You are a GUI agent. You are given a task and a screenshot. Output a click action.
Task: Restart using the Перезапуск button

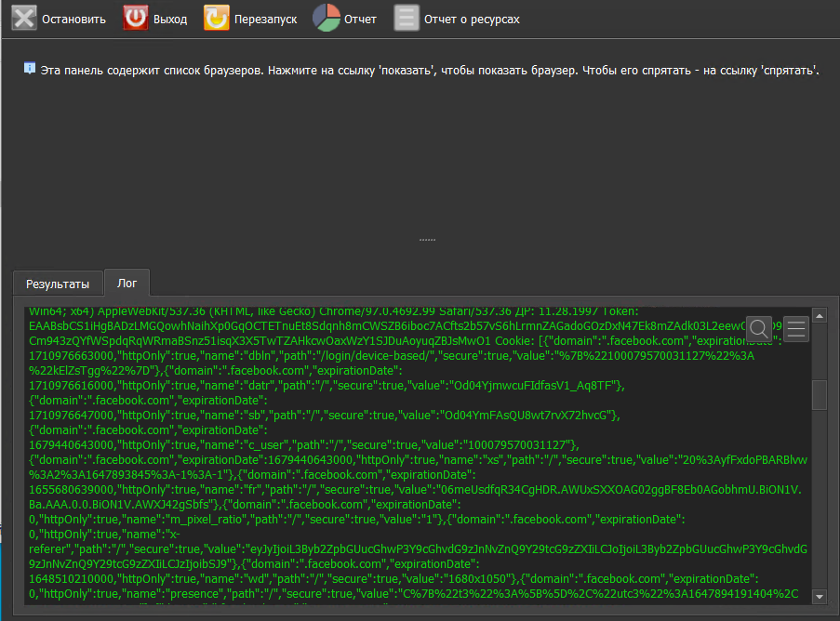(x=251, y=19)
